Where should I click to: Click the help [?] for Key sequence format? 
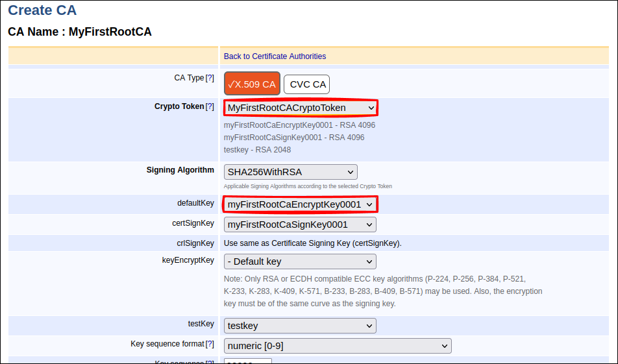(x=210, y=344)
